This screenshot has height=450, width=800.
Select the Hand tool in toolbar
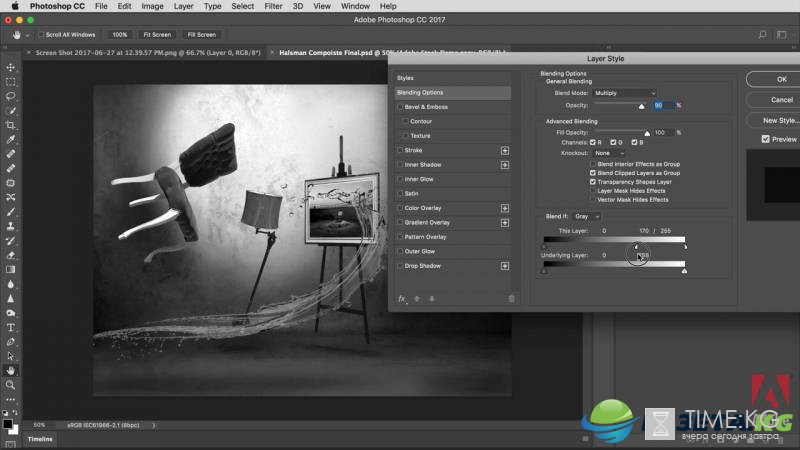(x=10, y=370)
